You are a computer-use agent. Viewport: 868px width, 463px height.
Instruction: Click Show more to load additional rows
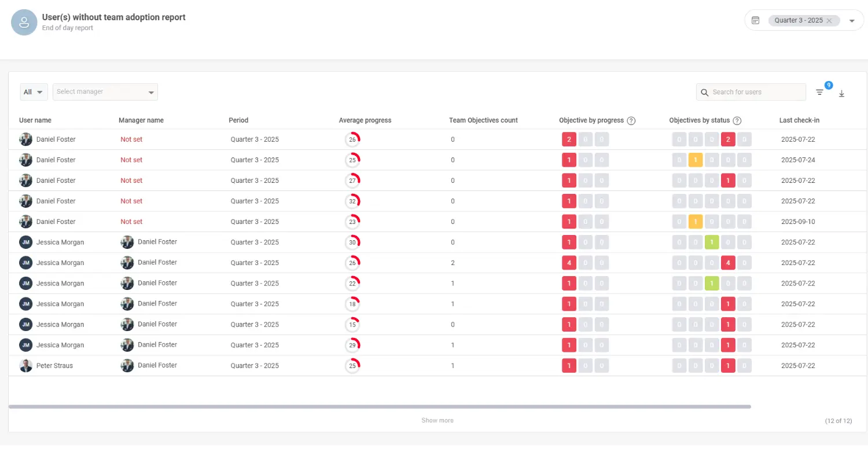(437, 420)
